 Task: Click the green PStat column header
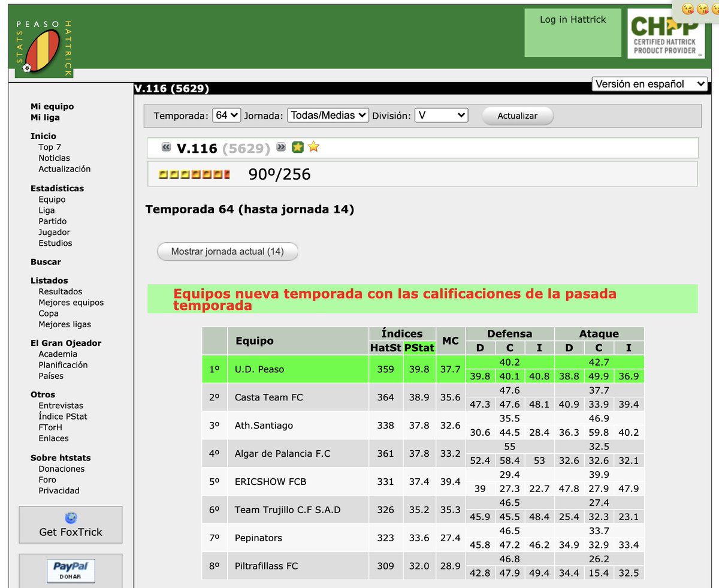pyautogui.click(x=419, y=348)
